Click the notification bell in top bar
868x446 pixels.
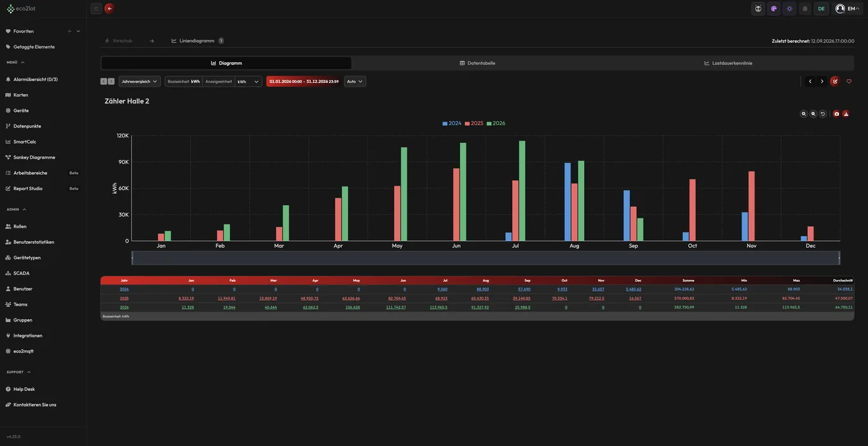805,9
